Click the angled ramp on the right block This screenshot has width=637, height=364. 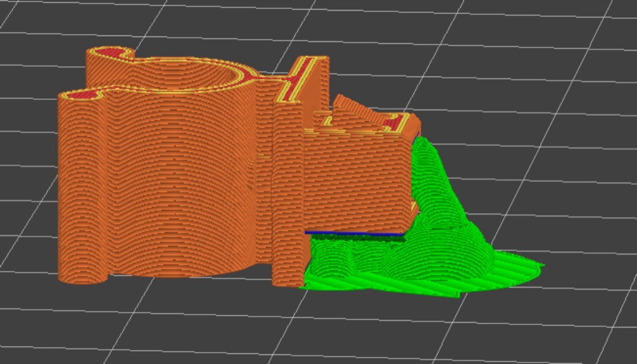coord(357,110)
